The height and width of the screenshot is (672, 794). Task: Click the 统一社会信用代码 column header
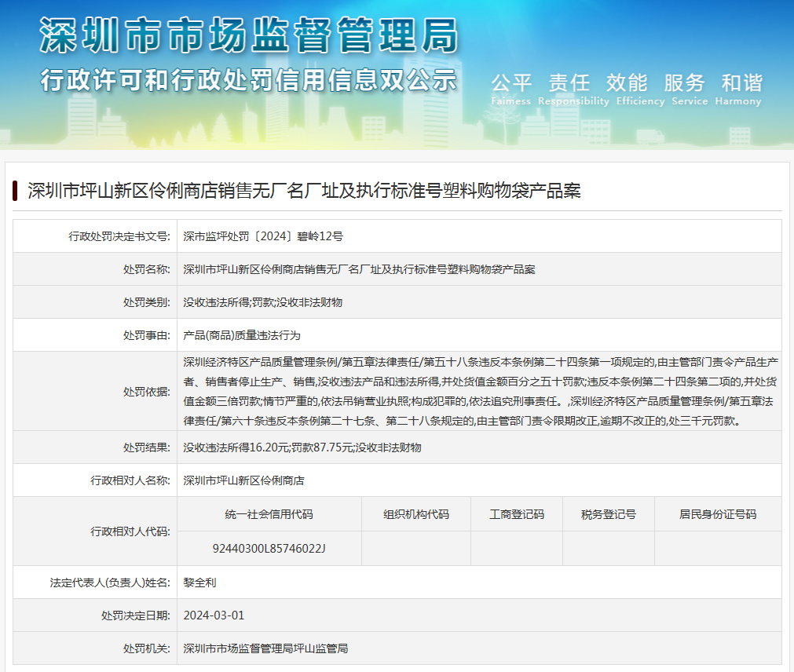269,514
